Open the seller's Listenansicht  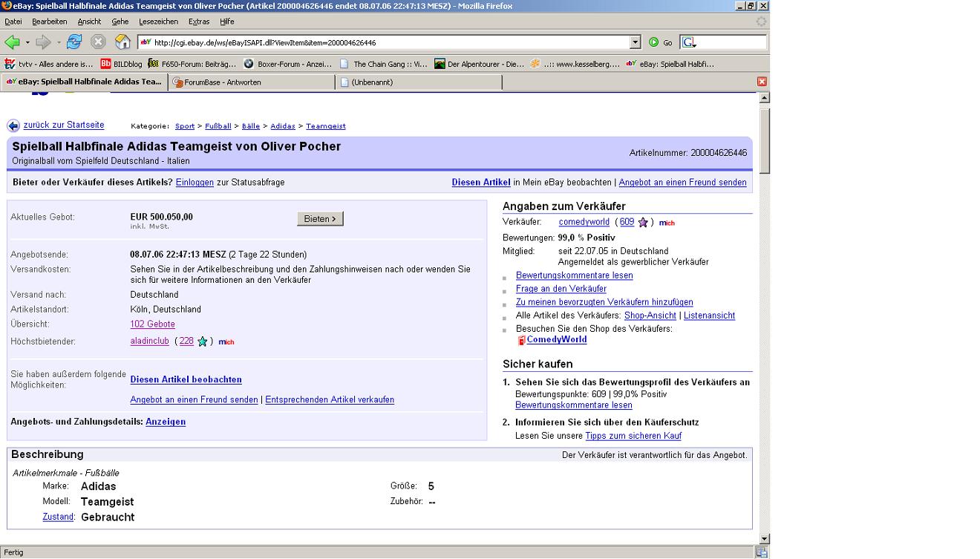709,316
